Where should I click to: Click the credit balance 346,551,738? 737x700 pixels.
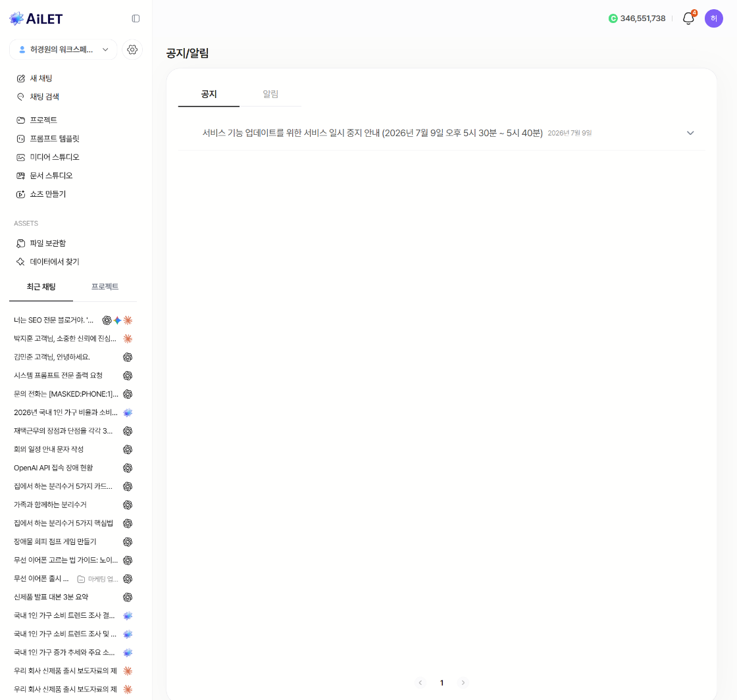(x=642, y=18)
